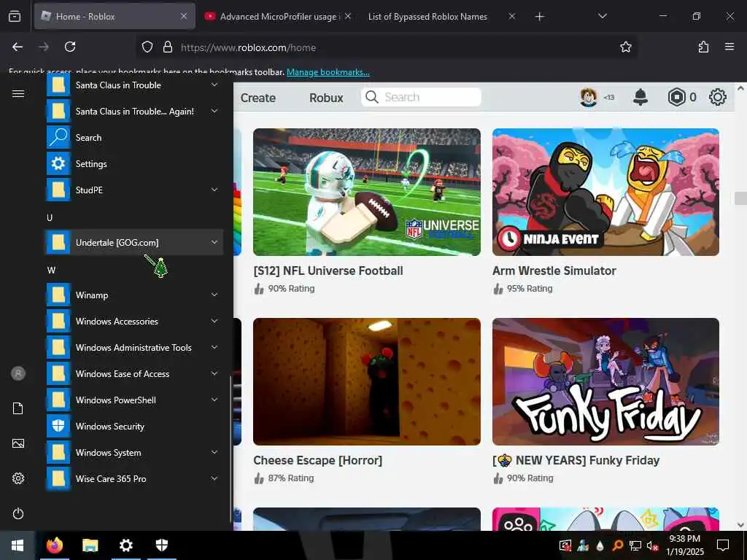Open Arm Wrestle Simulator ninja thumbnail
747x560 pixels.
point(605,192)
